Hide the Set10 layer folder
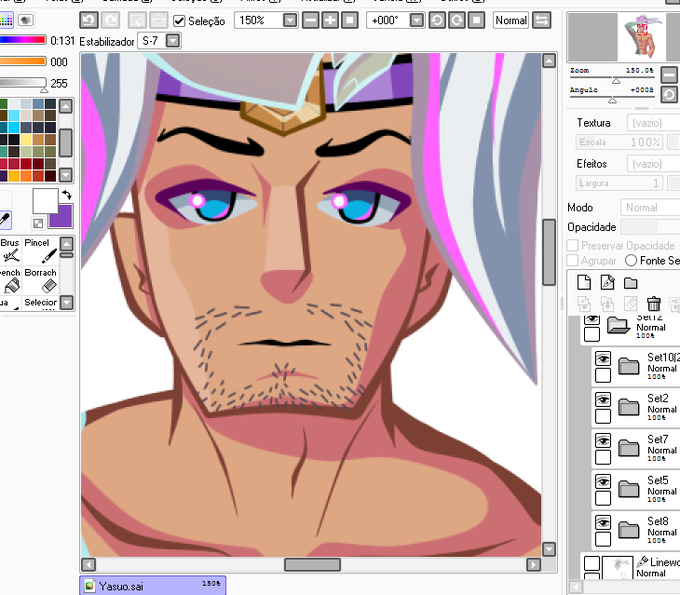This screenshot has width=680, height=595. [603, 359]
